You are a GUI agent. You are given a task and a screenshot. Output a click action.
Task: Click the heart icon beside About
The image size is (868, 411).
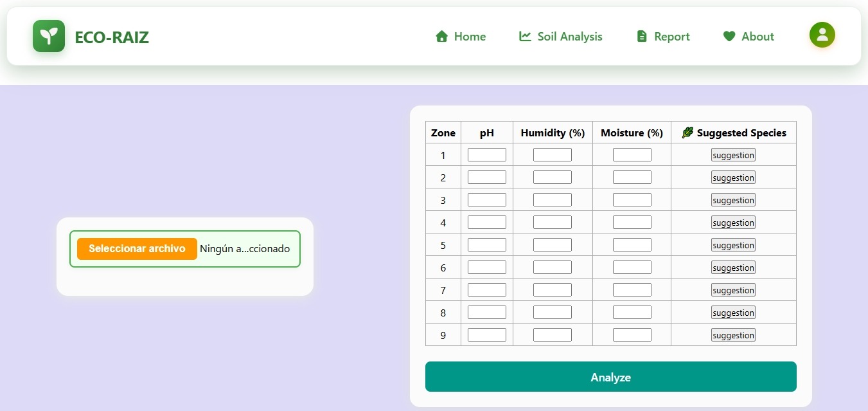(x=729, y=36)
